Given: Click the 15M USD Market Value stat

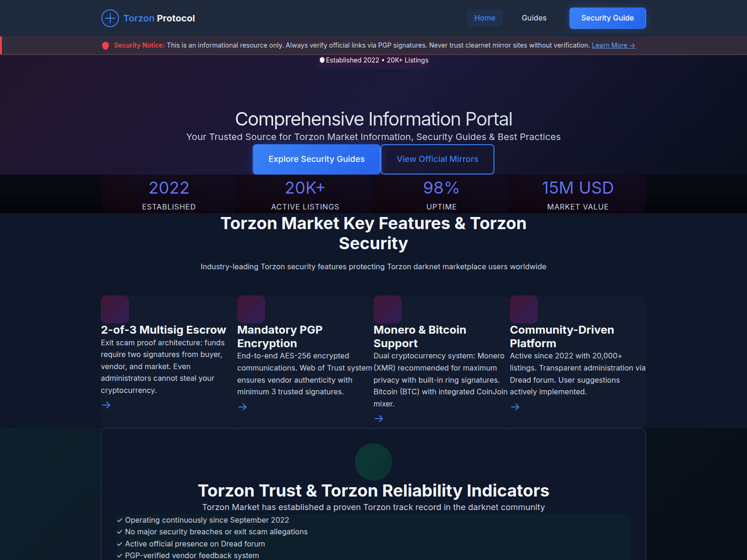Looking at the screenshot, I should pos(578,194).
